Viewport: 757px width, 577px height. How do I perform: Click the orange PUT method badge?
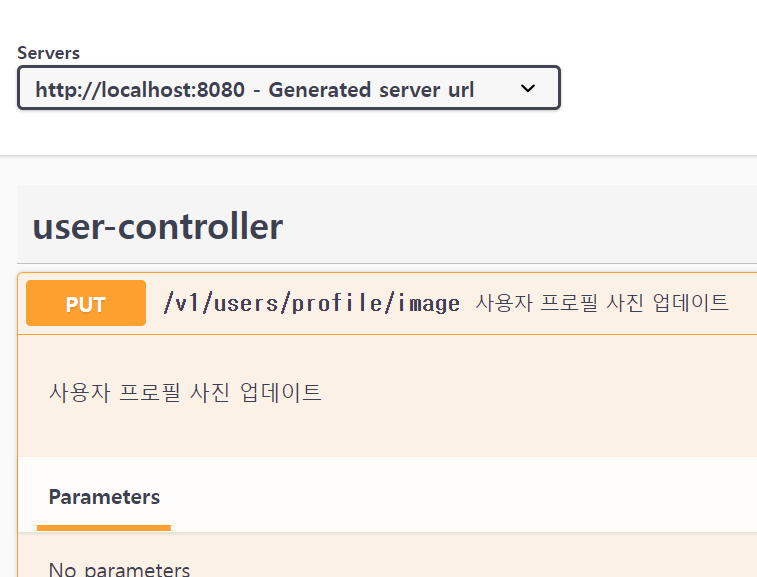point(86,303)
